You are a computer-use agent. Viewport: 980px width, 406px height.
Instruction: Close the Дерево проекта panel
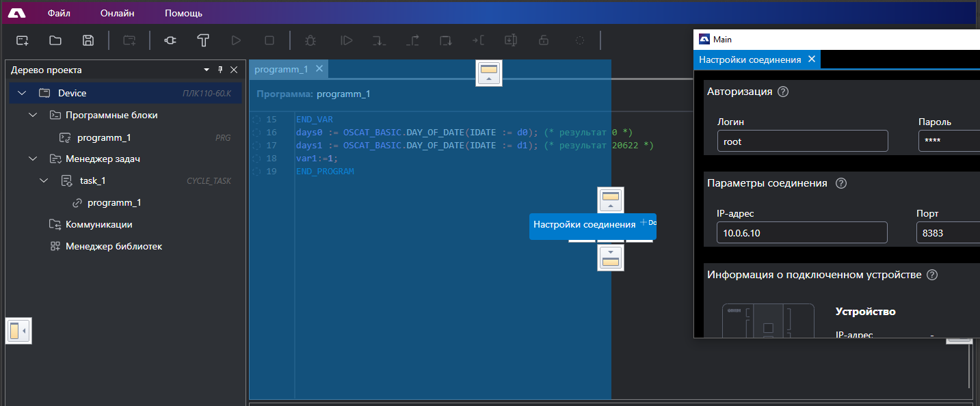234,70
